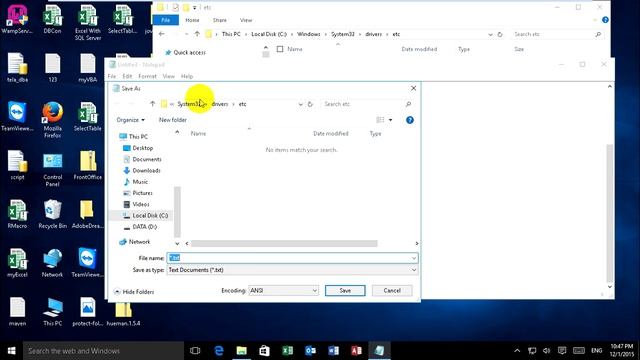Click the Windows Start button

(x=11, y=351)
